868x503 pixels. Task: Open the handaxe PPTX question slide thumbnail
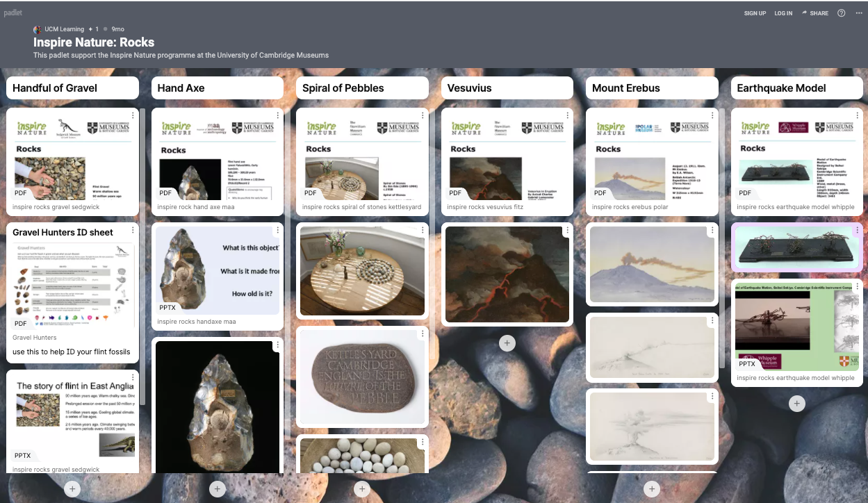tap(218, 270)
